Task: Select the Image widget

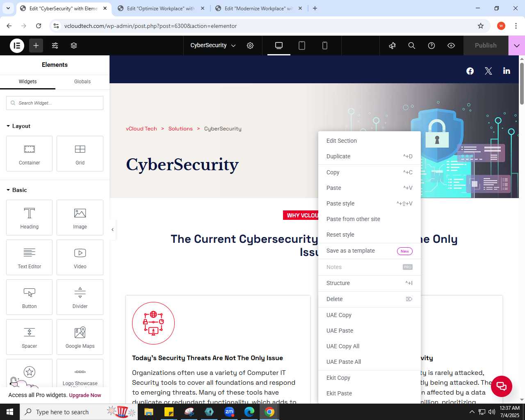Action: click(80, 217)
